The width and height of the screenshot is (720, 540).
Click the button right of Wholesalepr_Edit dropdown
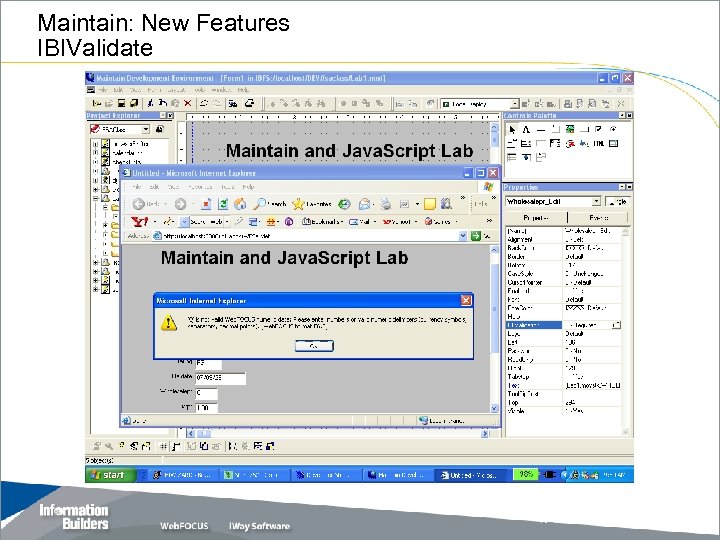[617, 201]
